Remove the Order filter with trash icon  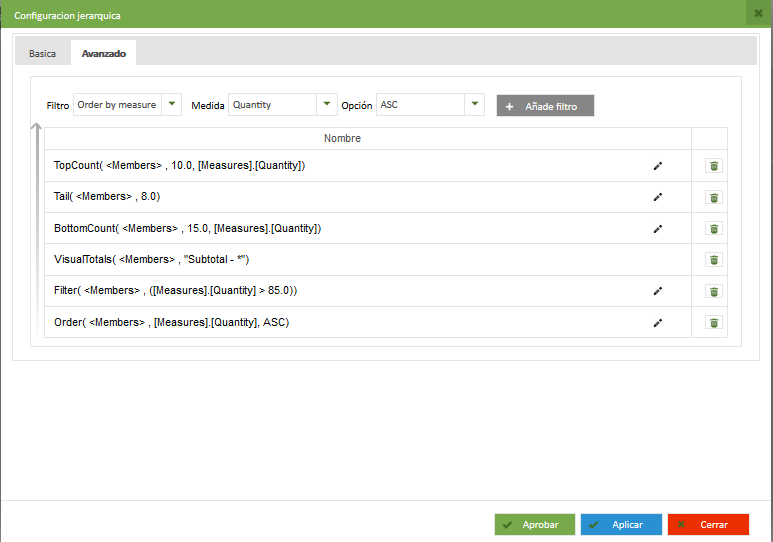coord(713,323)
